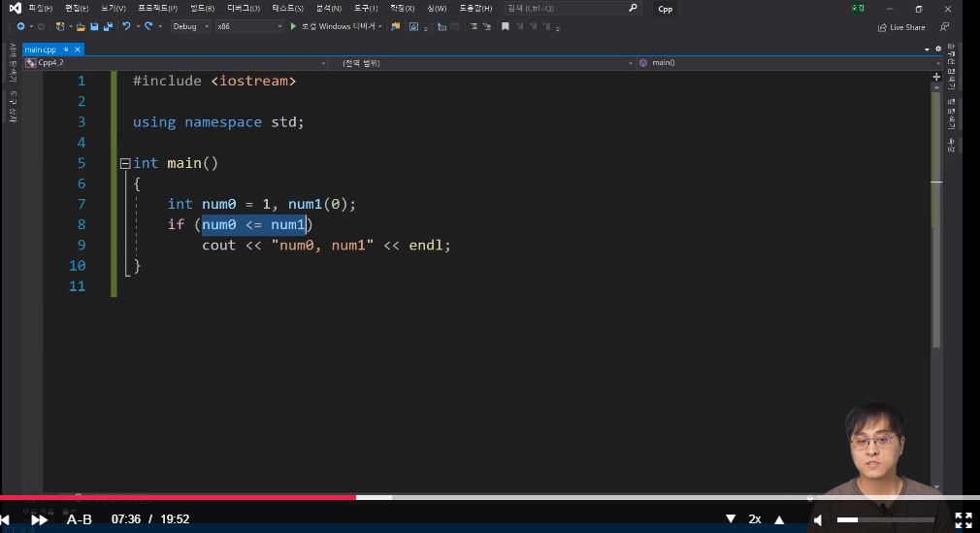Click the Cpp solution name label
This screenshot has height=533, width=980.
(665, 9)
